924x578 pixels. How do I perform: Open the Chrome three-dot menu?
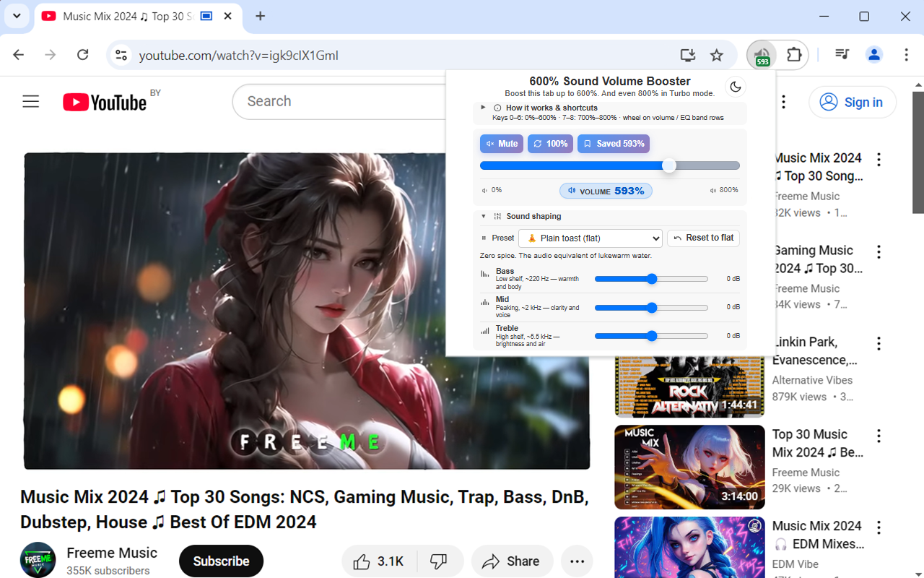(x=906, y=55)
